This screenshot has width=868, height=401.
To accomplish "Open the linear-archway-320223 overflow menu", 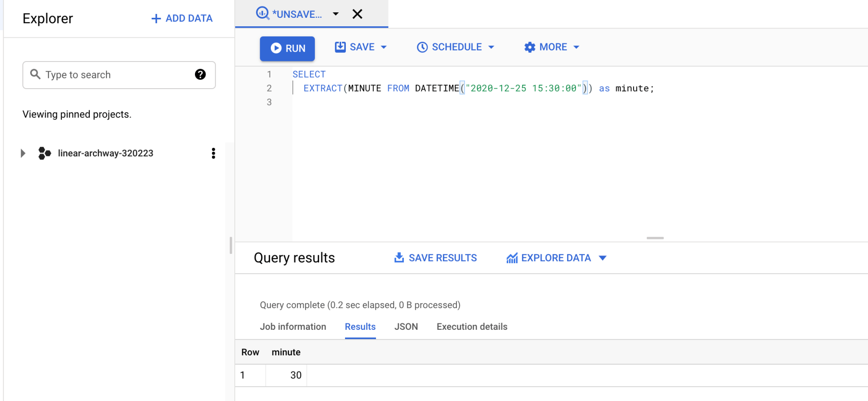I will (213, 153).
